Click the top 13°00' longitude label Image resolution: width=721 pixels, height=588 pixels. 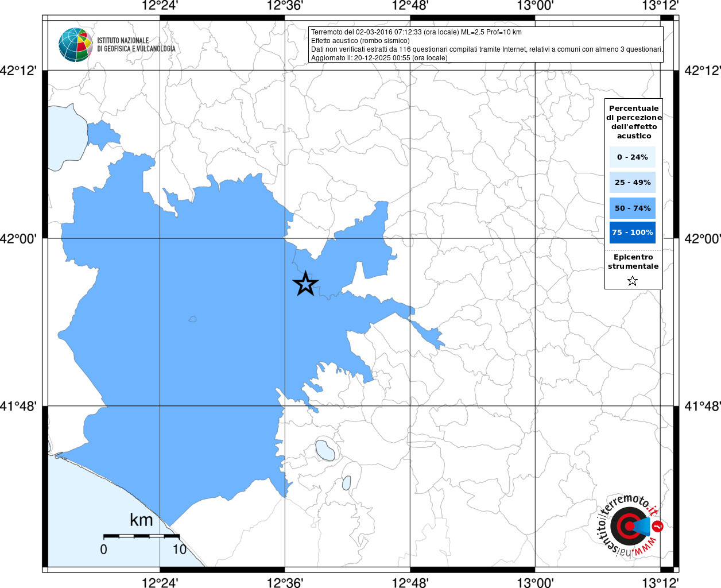point(535,6)
